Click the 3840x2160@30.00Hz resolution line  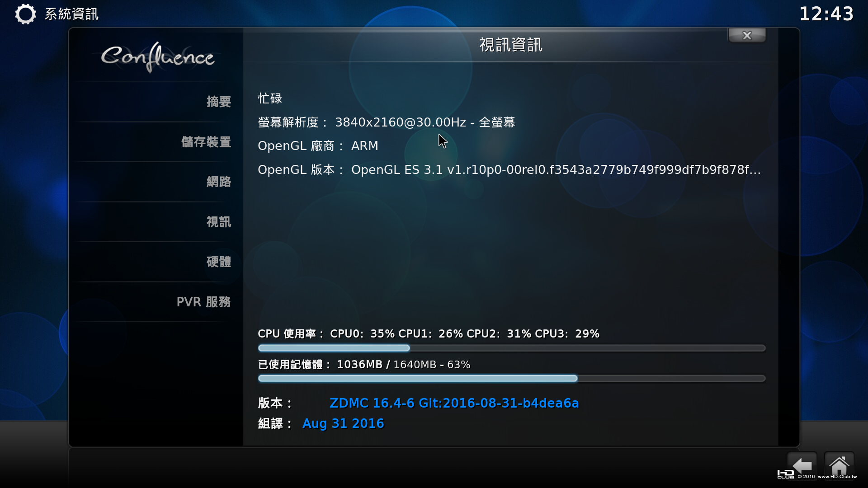pyautogui.click(x=386, y=122)
